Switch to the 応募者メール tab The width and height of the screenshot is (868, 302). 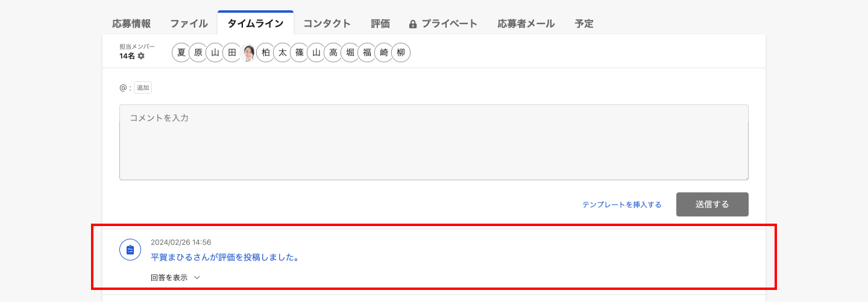click(526, 24)
